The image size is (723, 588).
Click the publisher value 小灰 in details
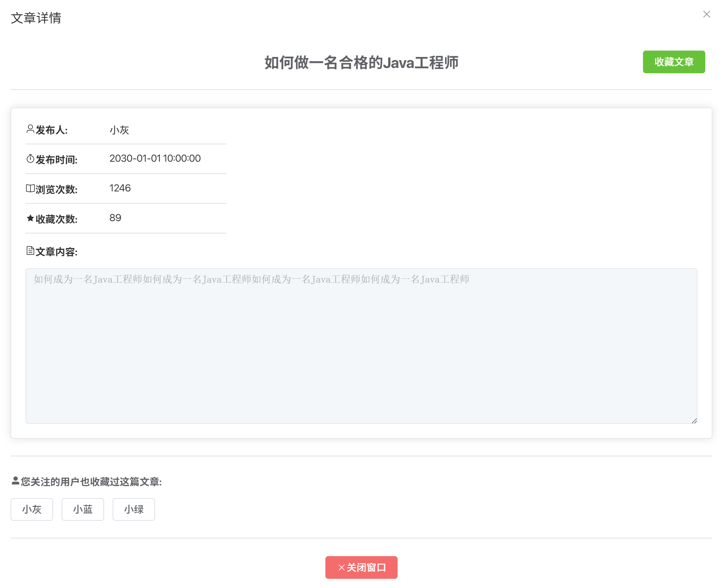[x=119, y=130]
